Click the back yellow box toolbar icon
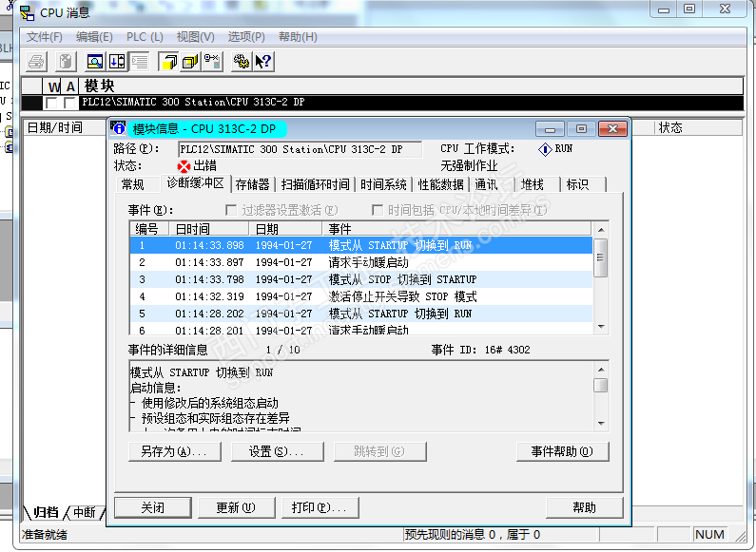 point(190,62)
